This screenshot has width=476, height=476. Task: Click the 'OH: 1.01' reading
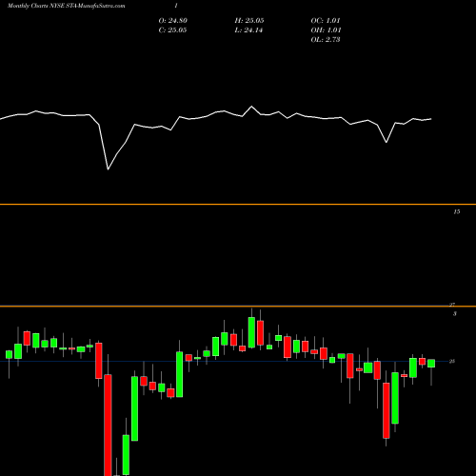[326, 30]
